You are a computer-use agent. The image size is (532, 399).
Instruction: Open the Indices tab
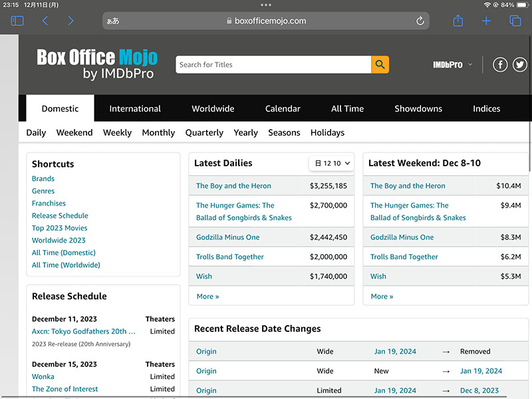[x=487, y=108]
